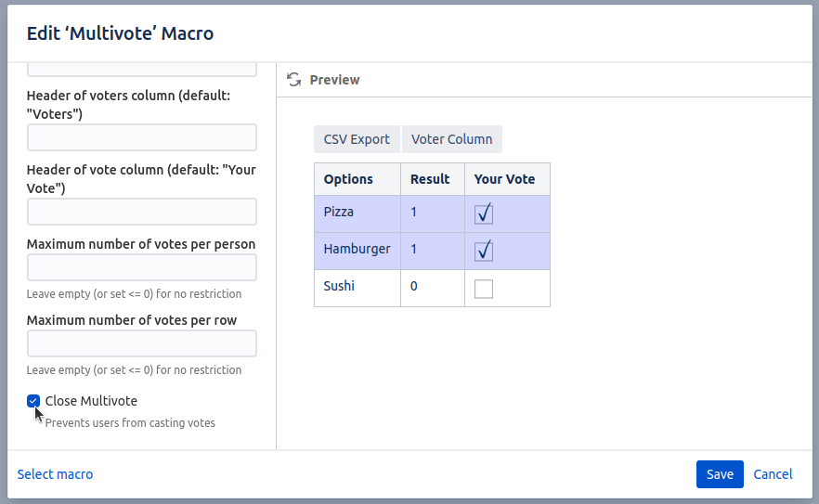Viewport: 819px width, 504px height.
Task: Click the maximum votes per row field
Action: [x=141, y=343]
